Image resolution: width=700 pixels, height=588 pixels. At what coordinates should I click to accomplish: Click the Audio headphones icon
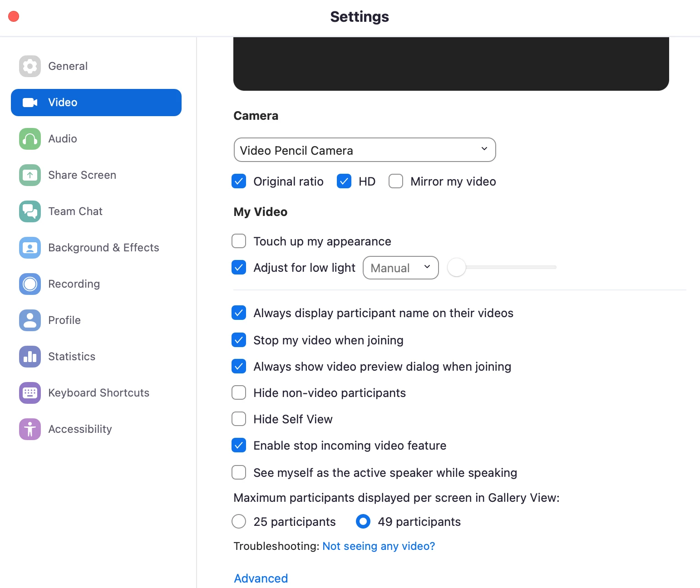(30, 139)
